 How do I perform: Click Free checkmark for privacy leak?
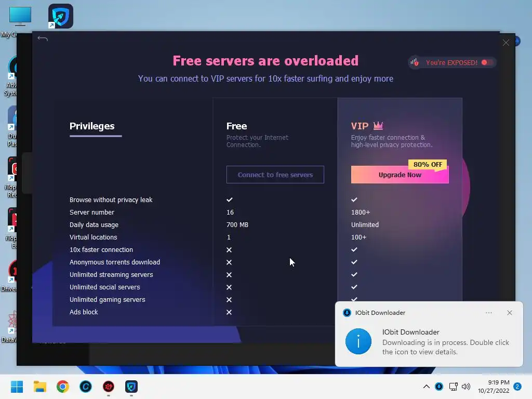pos(229,199)
